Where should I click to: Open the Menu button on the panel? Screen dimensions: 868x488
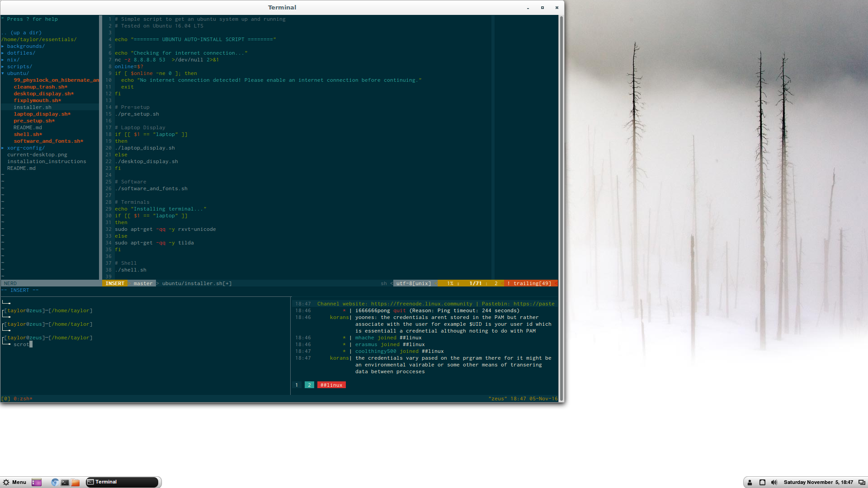(14, 482)
